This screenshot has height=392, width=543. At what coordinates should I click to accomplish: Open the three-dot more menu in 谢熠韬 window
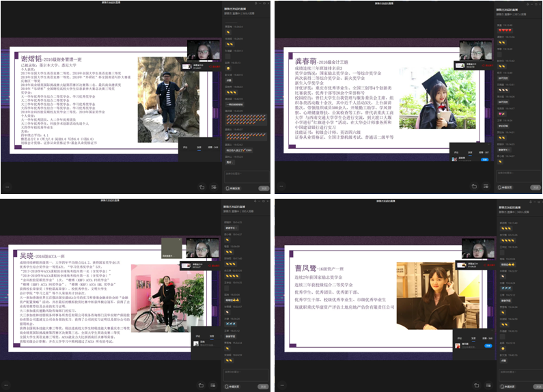[x=8, y=186]
